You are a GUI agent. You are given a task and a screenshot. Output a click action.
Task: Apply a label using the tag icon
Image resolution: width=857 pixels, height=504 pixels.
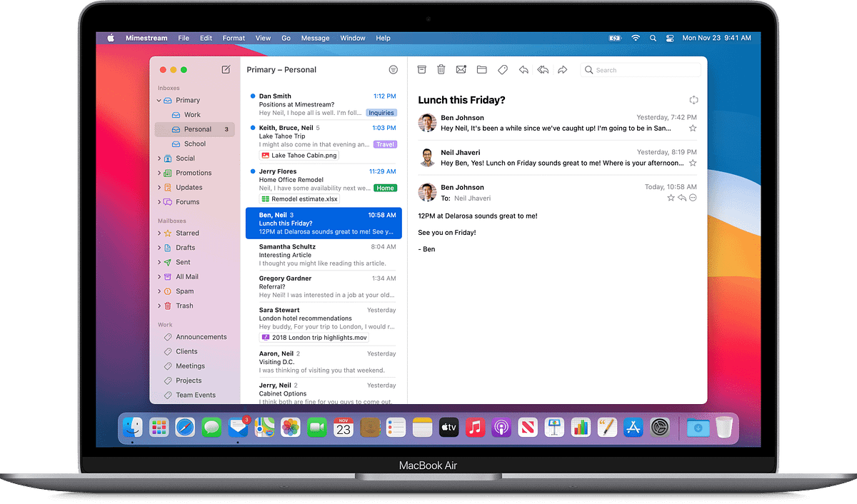point(502,69)
